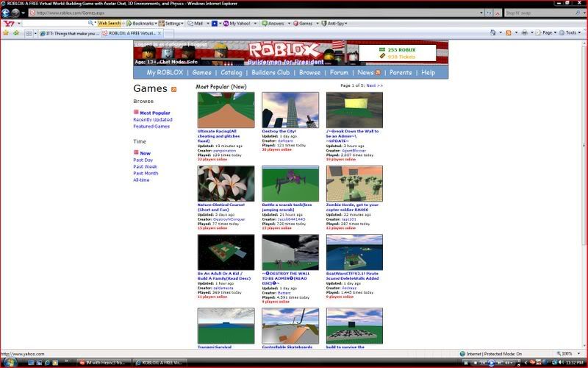Open the Destroy the City! game thumbnail
This screenshot has width=588, height=368.
pos(290,110)
